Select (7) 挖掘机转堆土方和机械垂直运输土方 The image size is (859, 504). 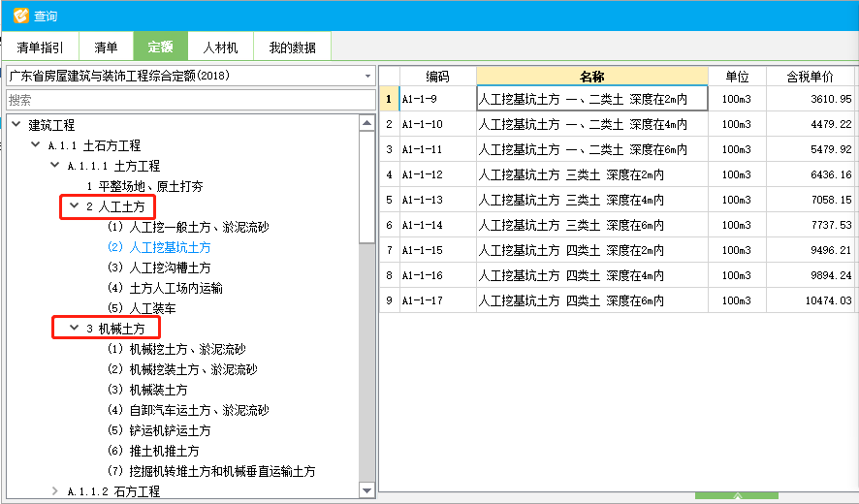211,470
